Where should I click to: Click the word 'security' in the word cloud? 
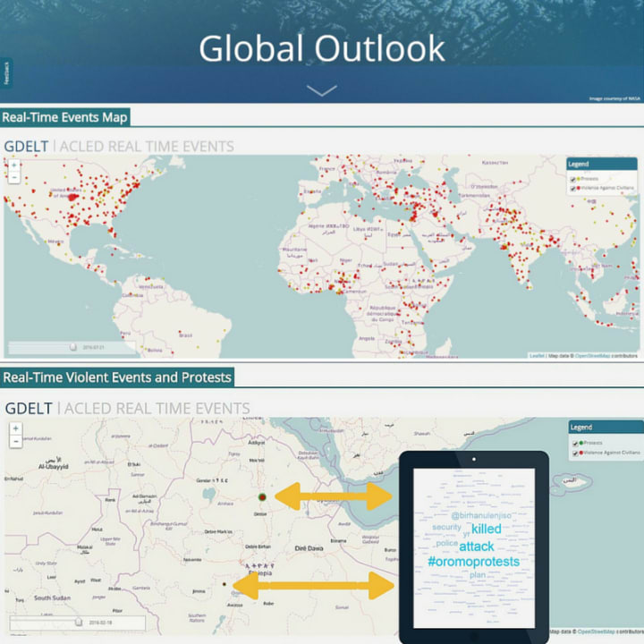(447, 527)
